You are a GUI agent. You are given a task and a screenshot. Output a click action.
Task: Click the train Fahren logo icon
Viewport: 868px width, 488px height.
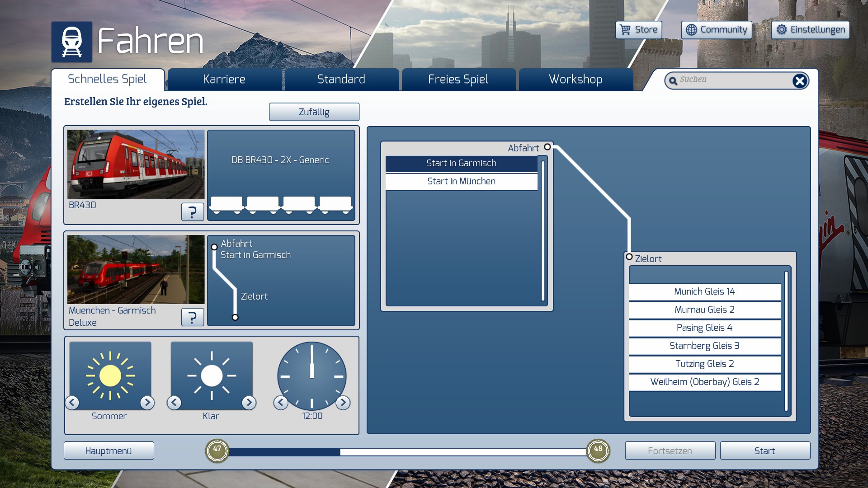(x=71, y=42)
